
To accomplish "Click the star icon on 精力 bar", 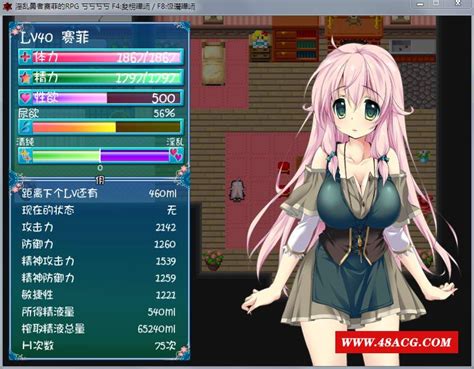I will point(25,77).
